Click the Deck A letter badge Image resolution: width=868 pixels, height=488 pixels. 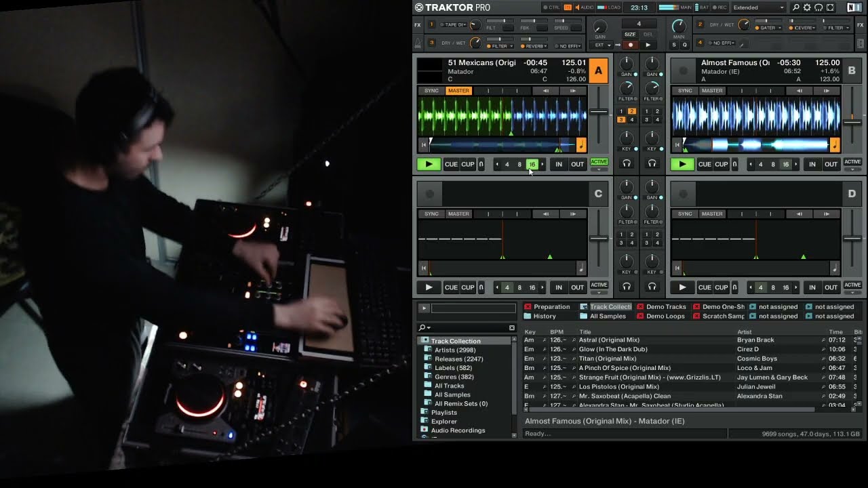pyautogui.click(x=598, y=70)
